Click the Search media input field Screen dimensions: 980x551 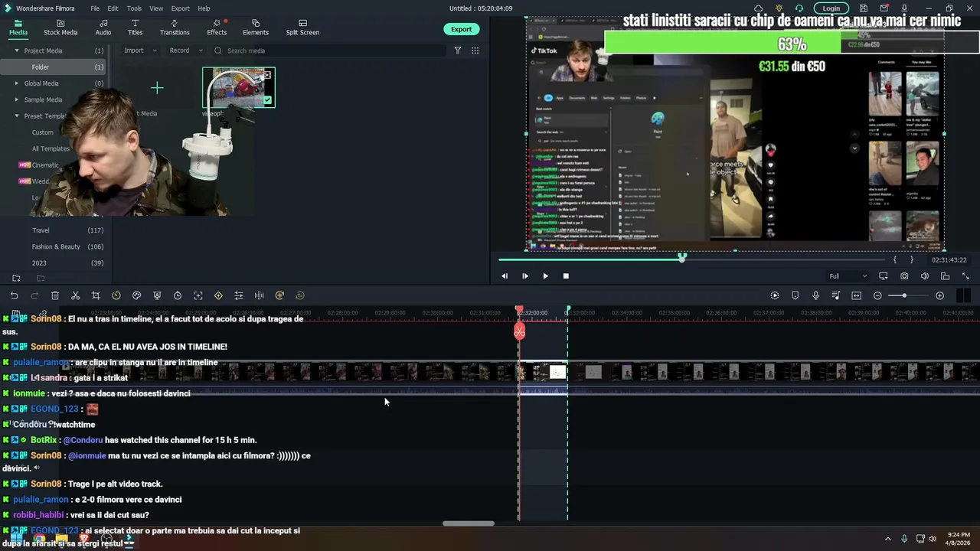coord(328,51)
